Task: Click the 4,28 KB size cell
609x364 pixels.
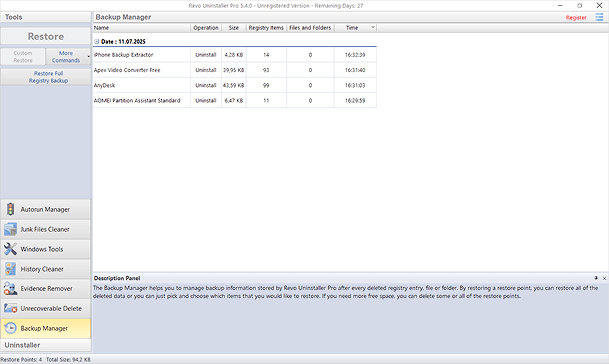Action: point(234,55)
